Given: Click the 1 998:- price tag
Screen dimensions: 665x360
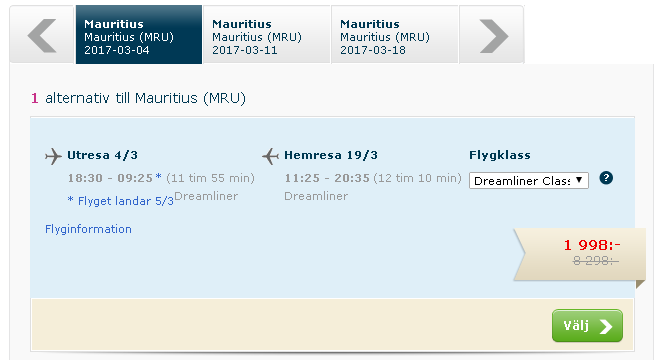Looking at the screenshot, I should (x=592, y=245).
